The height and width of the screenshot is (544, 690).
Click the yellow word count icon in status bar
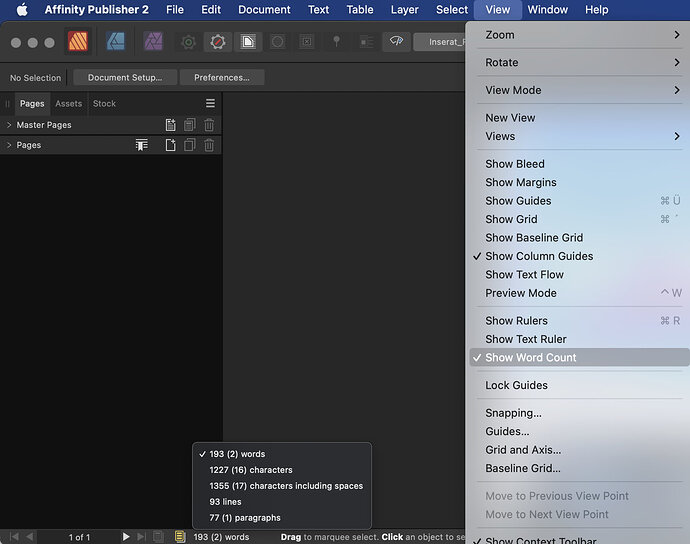[180, 537]
